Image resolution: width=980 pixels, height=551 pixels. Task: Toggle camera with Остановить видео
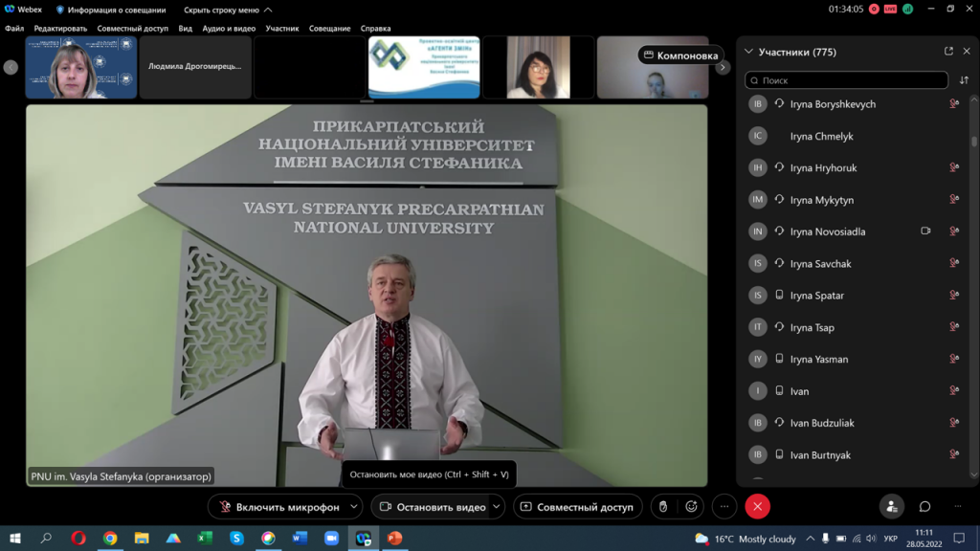pos(432,507)
